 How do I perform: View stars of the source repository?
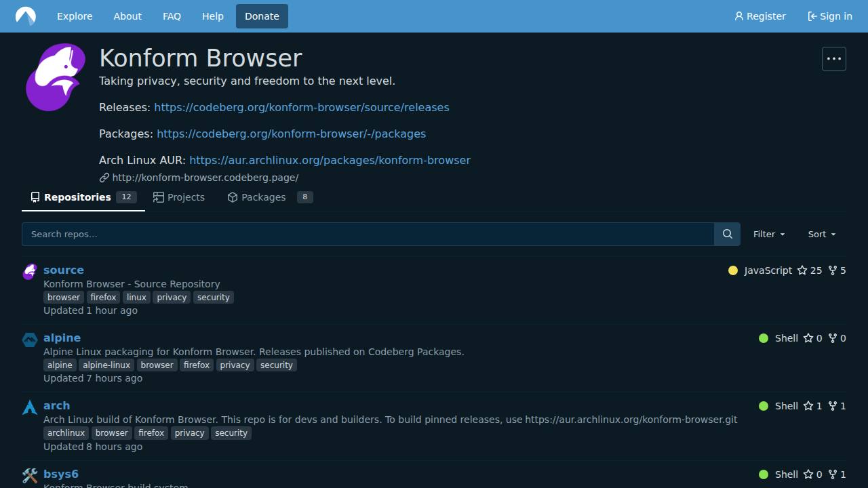pyautogui.click(x=810, y=270)
